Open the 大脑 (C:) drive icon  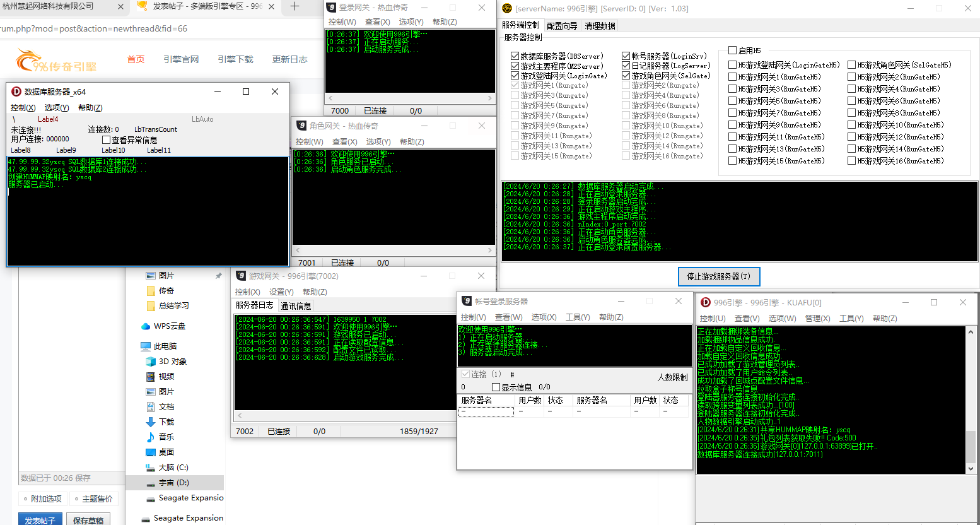click(x=151, y=468)
